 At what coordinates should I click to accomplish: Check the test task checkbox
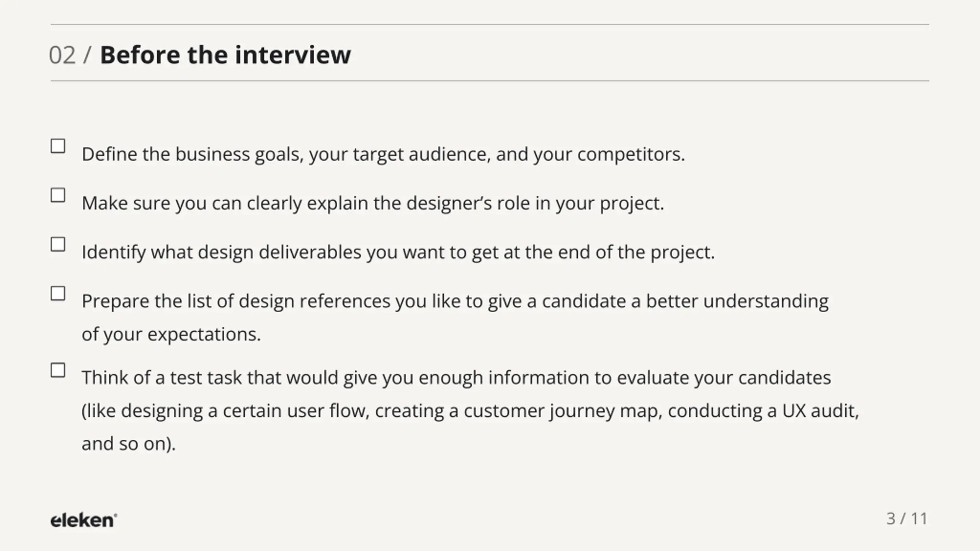[x=58, y=370]
